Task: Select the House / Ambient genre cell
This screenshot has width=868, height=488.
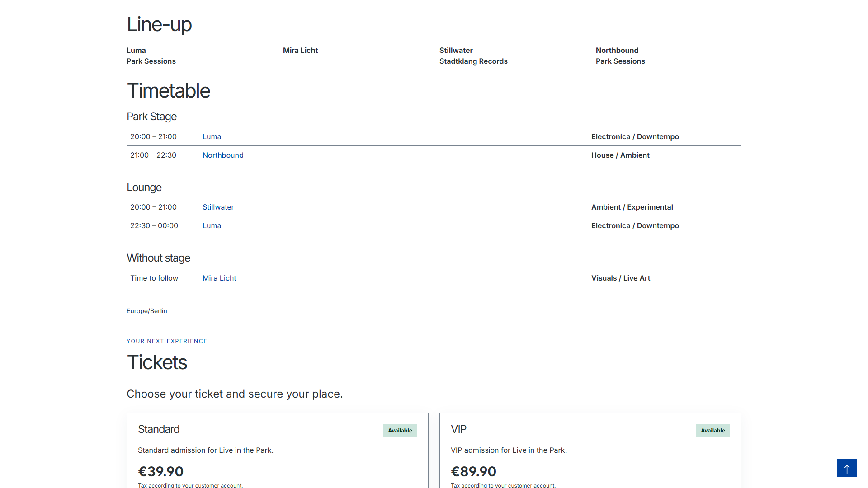Action: pyautogui.click(x=620, y=155)
